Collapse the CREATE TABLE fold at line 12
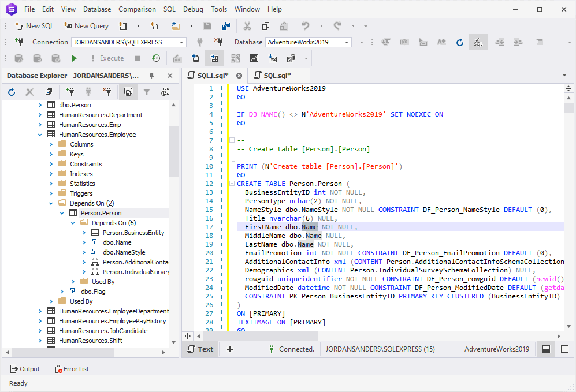The height and width of the screenshot is (392, 576). [x=232, y=184]
